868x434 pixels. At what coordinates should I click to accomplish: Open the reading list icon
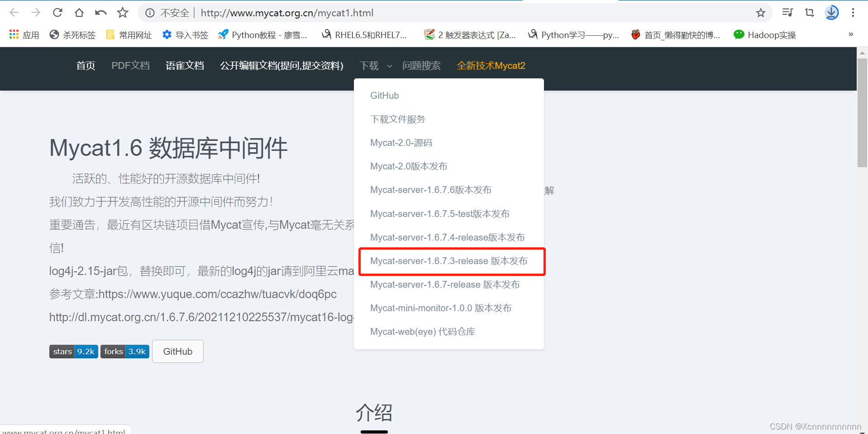pyautogui.click(x=787, y=13)
